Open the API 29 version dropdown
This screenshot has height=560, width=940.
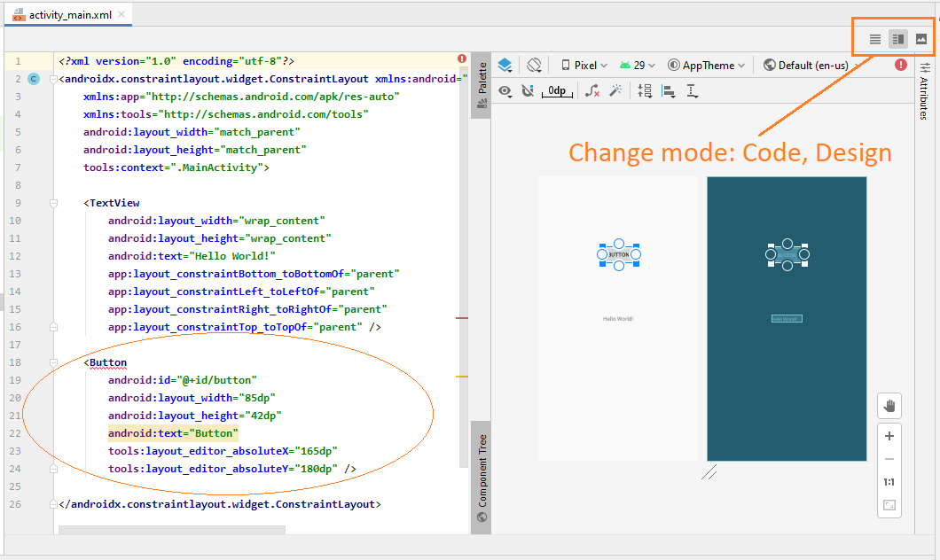pos(638,66)
